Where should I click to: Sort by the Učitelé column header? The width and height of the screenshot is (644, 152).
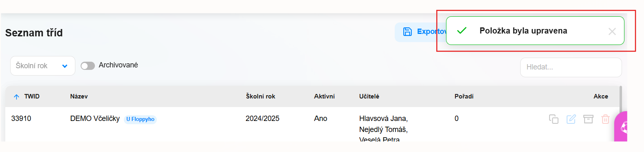369,96
